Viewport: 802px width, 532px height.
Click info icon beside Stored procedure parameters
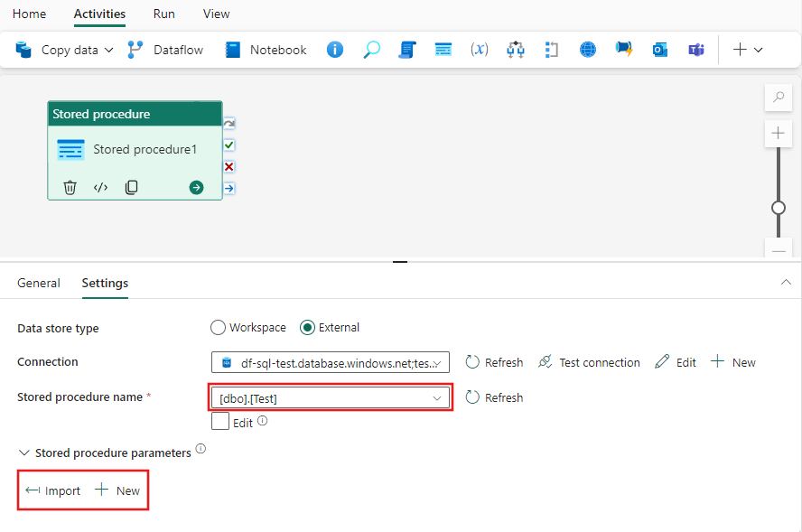(201, 449)
